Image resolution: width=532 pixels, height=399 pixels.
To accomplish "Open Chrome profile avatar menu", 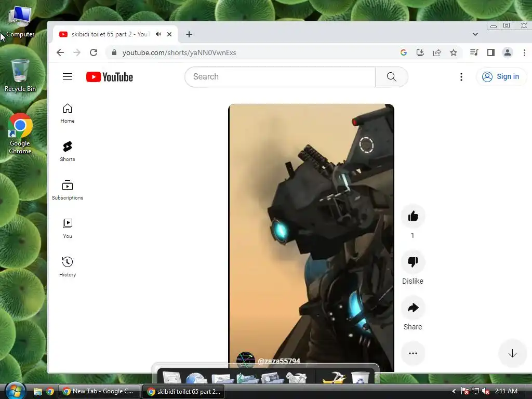I will pos(508,52).
